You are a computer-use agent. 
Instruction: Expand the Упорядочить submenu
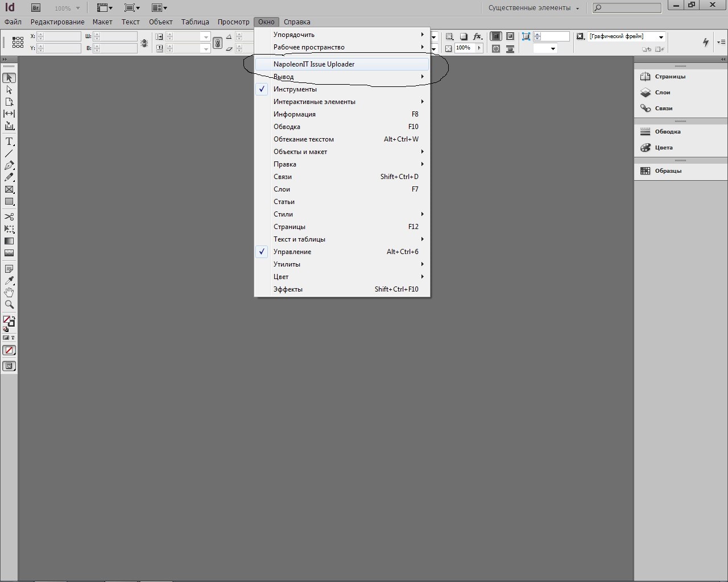342,35
